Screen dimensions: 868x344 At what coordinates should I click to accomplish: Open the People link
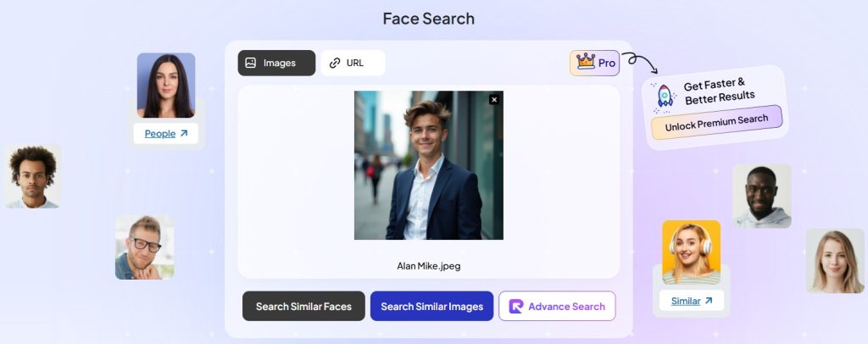[160, 134]
